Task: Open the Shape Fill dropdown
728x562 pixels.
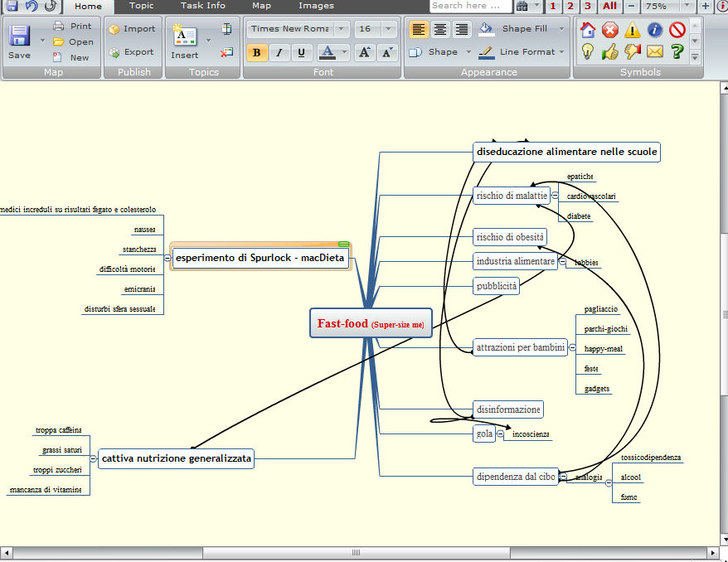Action: coord(562,29)
